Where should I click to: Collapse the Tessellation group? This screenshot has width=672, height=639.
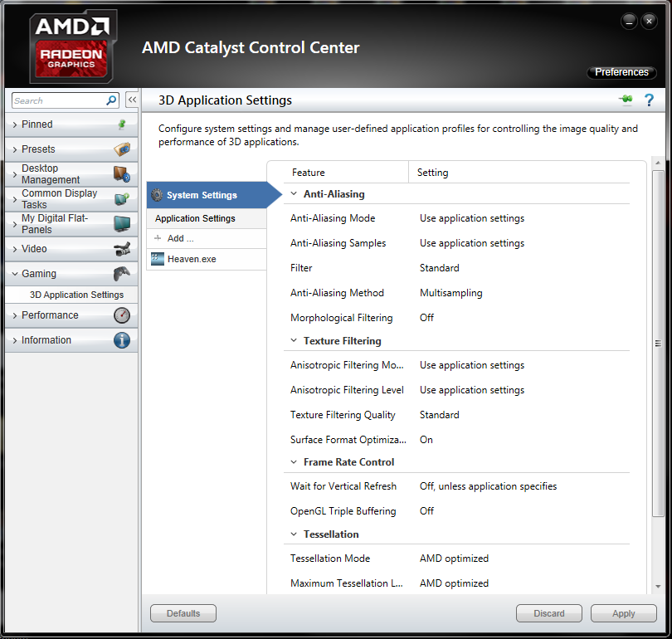pos(294,534)
